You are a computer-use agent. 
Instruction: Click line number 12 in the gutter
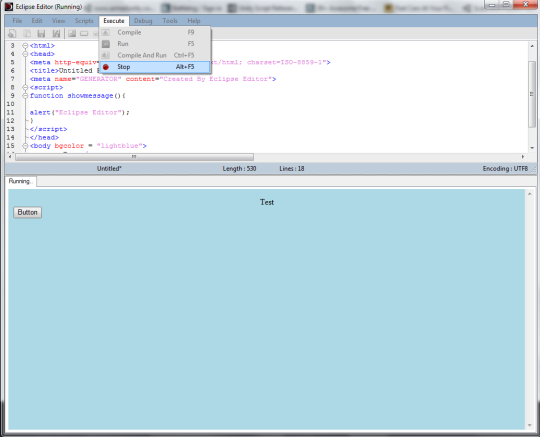point(10,121)
